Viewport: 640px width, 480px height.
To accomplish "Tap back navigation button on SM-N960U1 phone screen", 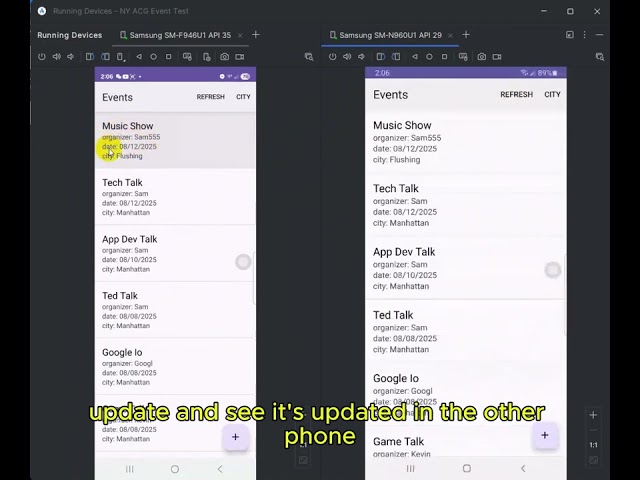I will (523, 468).
